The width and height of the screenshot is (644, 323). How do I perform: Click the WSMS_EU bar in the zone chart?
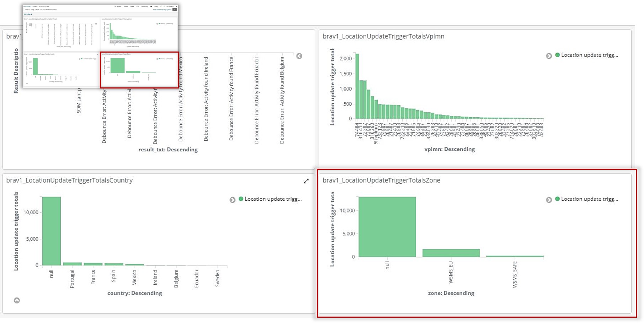[x=451, y=253]
